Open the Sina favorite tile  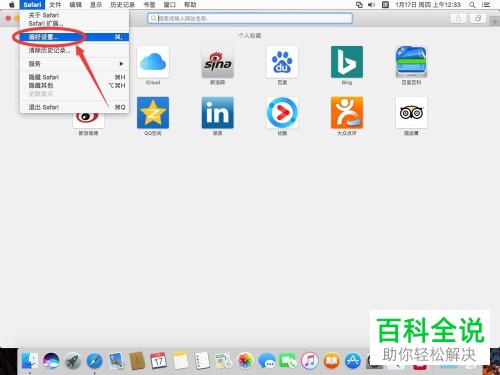coord(217,62)
